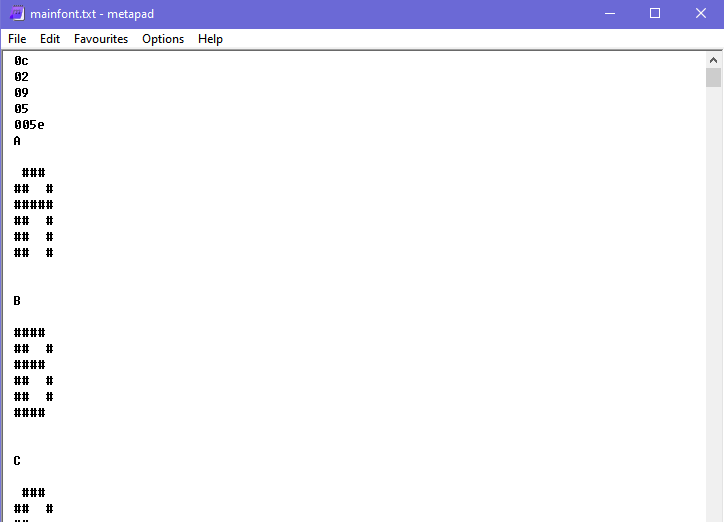The height and width of the screenshot is (522, 724).
Task: Expand the Favourites menu
Action: (x=101, y=39)
